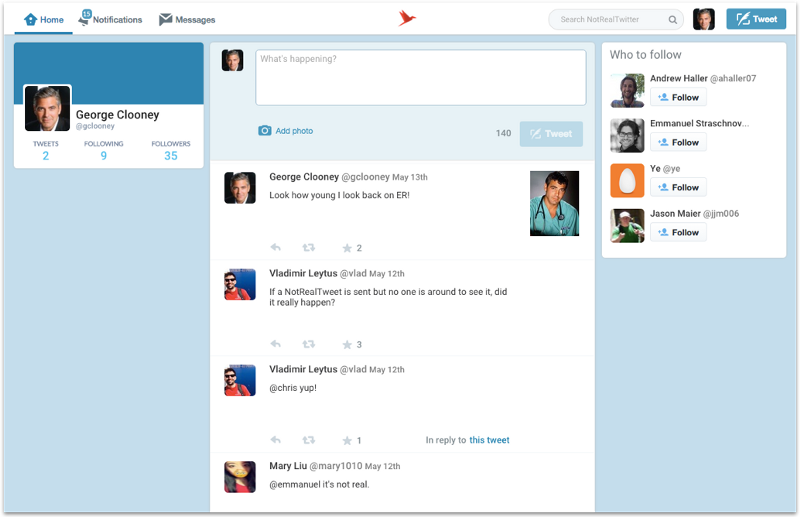Open the account avatar menu in header
The image size is (800, 517).
coord(704,19)
